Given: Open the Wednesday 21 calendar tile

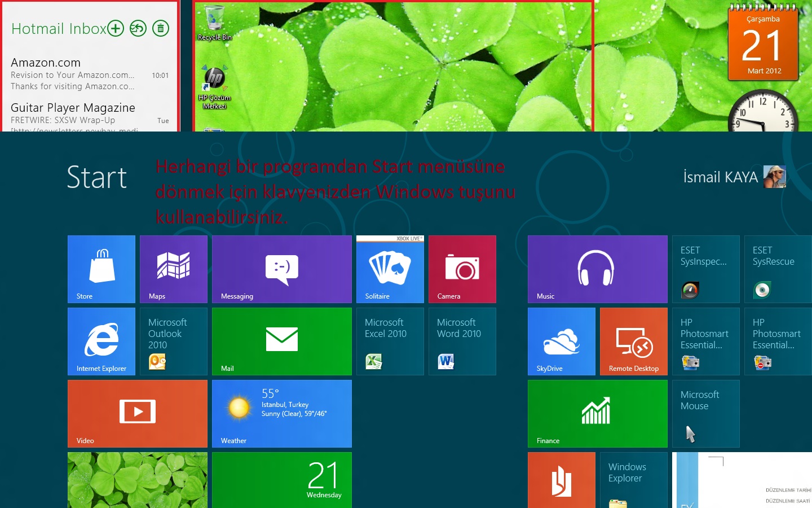Looking at the screenshot, I should point(282,480).
